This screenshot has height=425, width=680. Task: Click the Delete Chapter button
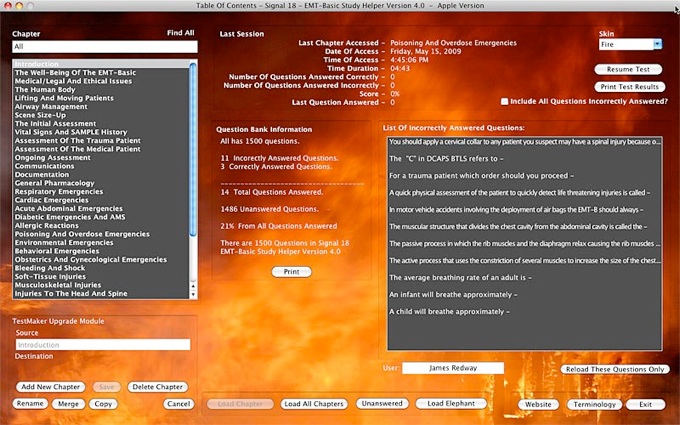157,387
